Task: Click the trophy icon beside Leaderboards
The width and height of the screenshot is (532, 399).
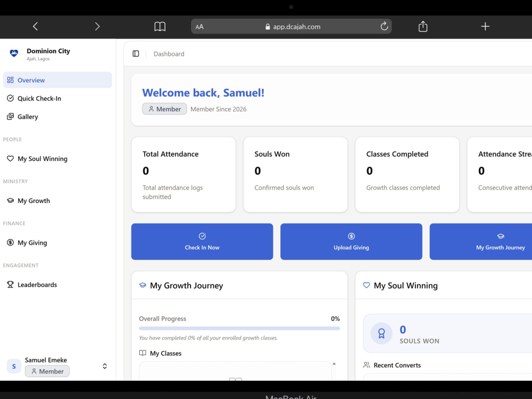Action: pyautogui.click(x=10, y=284)
